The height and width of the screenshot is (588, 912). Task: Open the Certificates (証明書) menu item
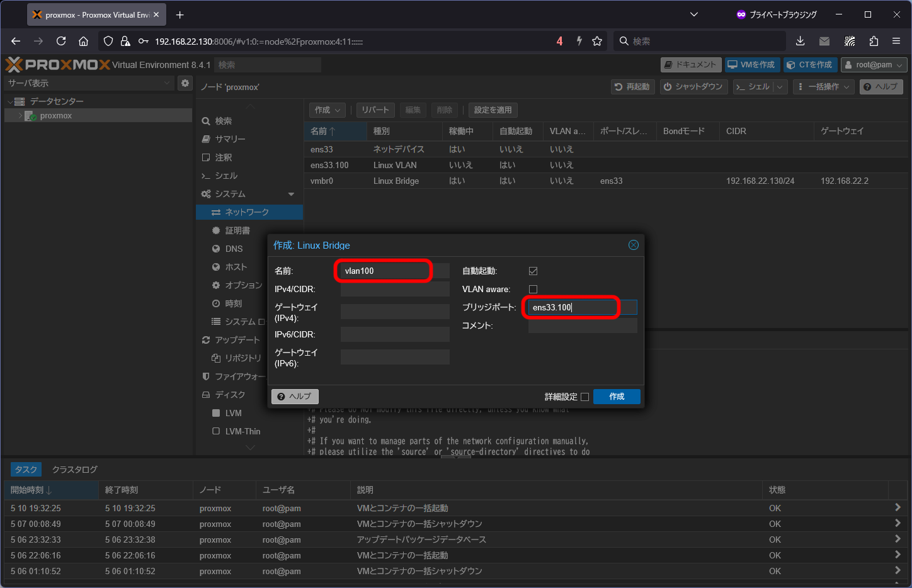(x=249, y=230)
